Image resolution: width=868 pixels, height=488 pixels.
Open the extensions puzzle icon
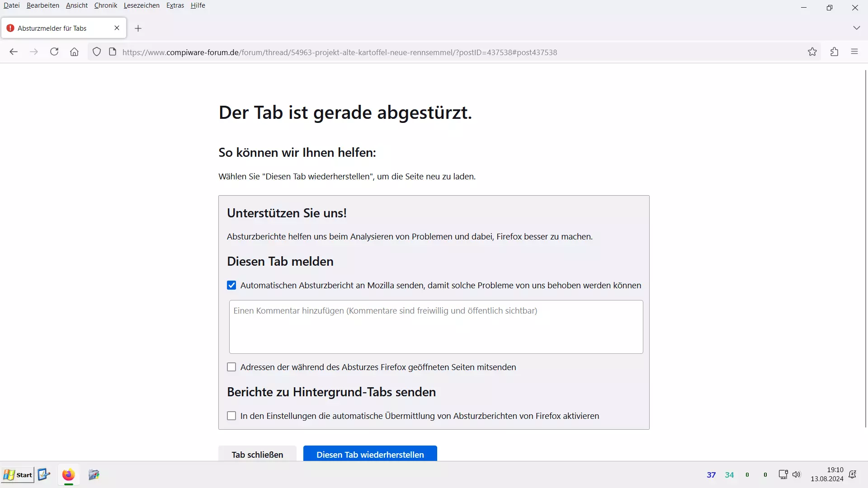pyautogui.click(x=835, y=52)
